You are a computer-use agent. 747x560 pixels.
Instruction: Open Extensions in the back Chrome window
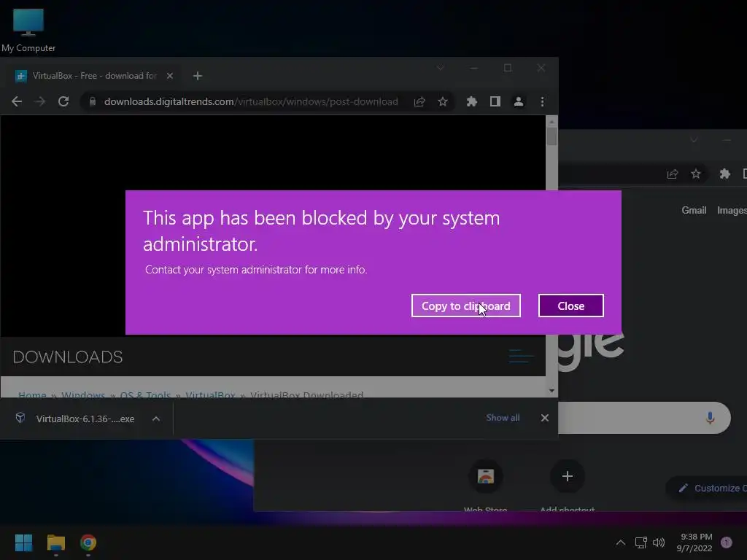725,174
